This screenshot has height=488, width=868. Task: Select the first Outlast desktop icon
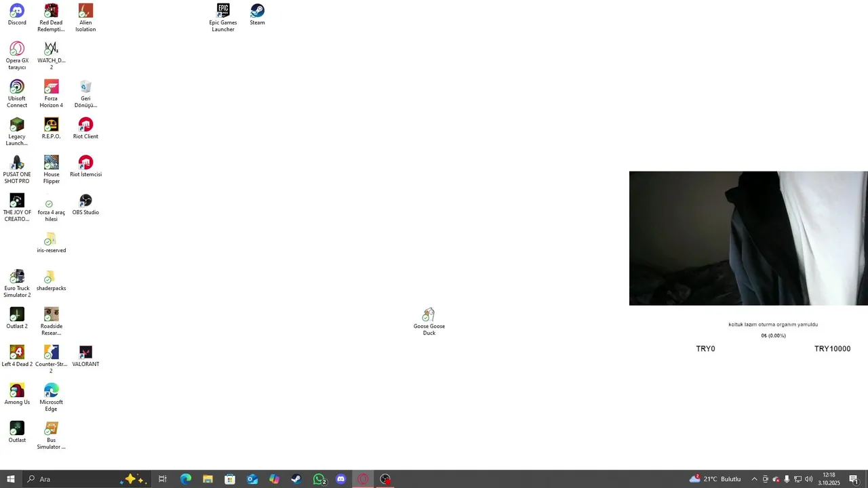click(17, 432)
